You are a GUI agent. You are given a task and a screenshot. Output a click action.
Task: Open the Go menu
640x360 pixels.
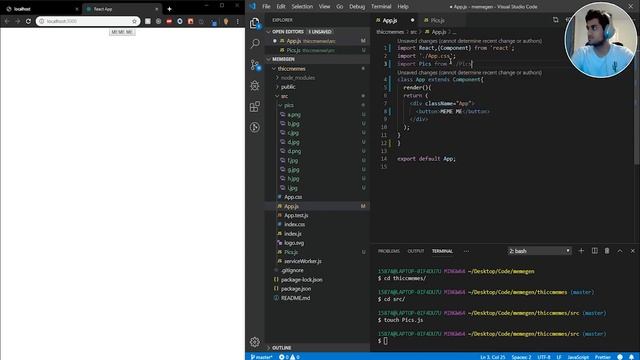point(340,7)
